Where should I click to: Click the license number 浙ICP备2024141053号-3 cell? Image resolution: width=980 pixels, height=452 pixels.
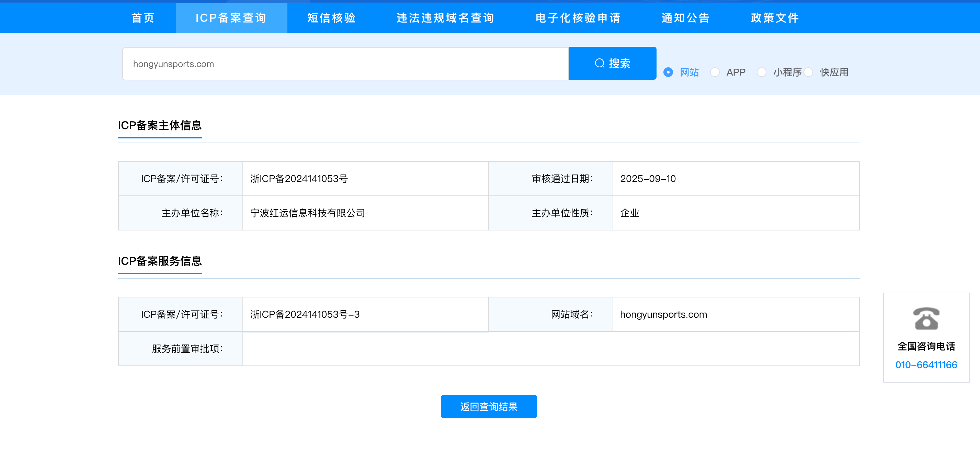pos(305,314)
